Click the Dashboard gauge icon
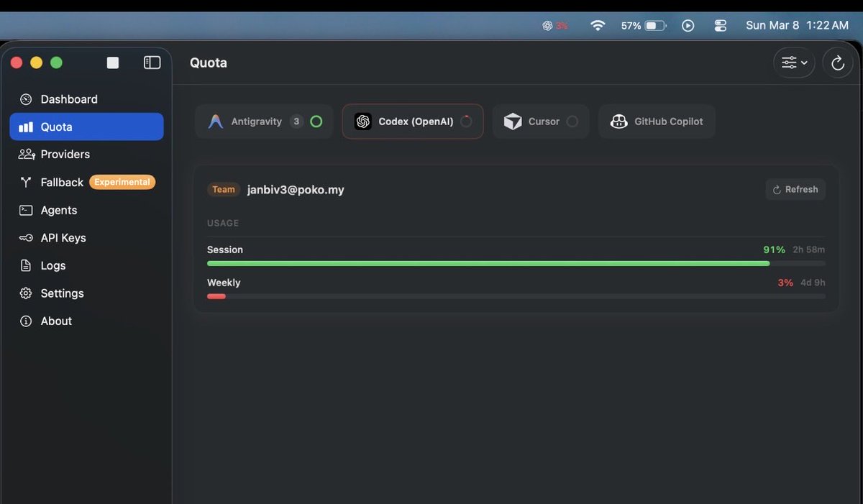863x504 pixels. (x=26, y=99)
